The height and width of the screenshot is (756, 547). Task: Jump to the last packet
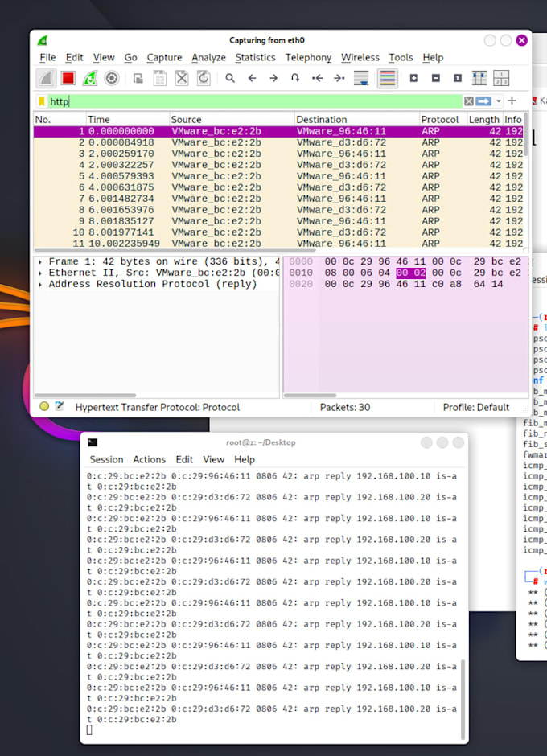coord(339,78)
